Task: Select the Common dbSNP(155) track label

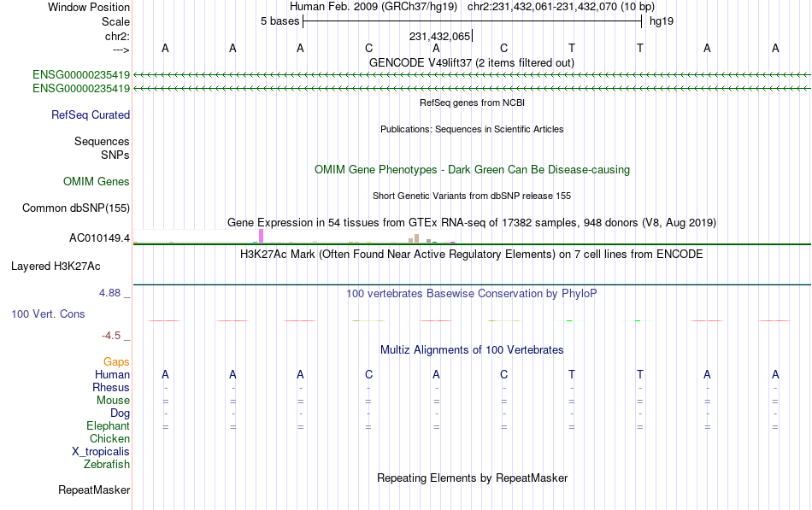Action: [x=76, y=208]
